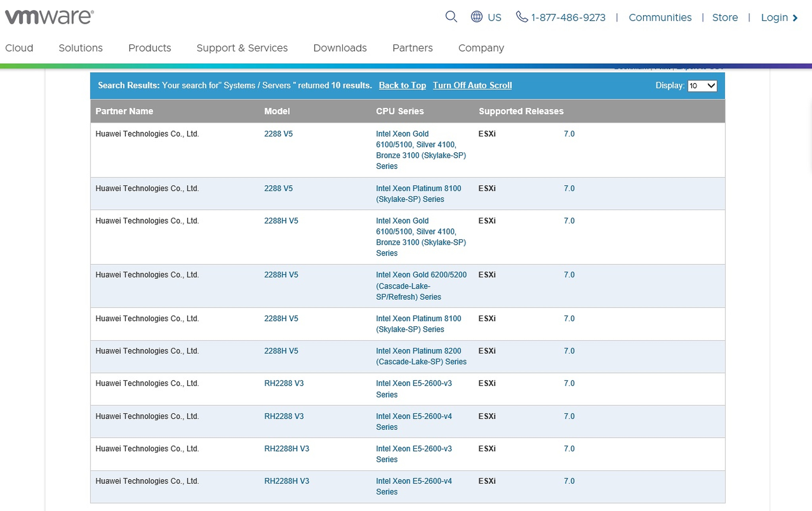
Task: Open the Downloads menu
Action: click(340, 48)
